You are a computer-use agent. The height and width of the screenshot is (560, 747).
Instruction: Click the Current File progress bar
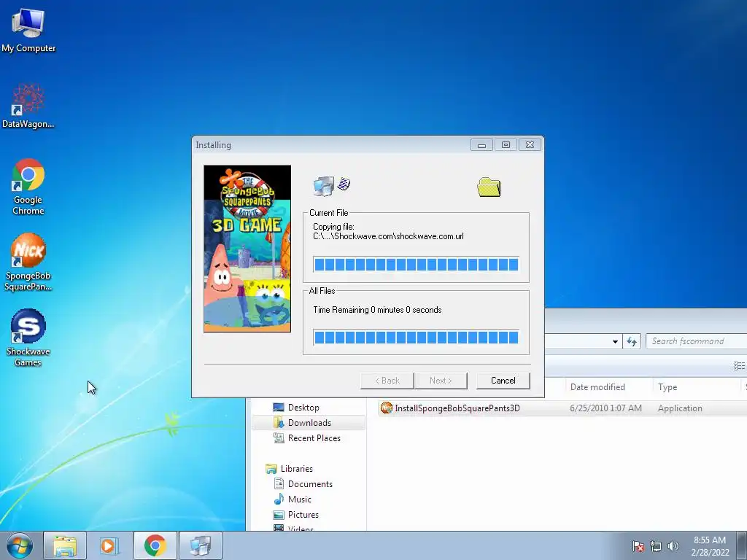(x=417, y=265)
